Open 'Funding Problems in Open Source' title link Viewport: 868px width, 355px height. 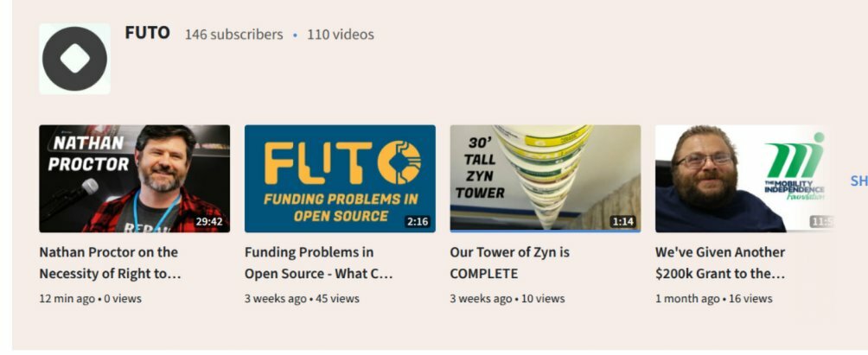point(319,263)
